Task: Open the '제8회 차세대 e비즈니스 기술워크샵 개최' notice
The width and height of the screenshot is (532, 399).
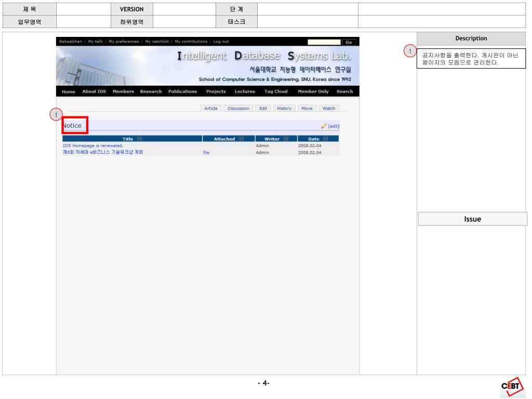Action: coord(103,152)
